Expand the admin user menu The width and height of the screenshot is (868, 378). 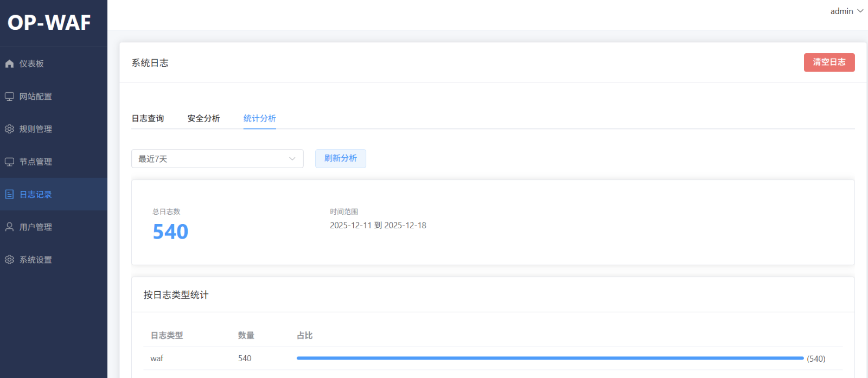(x=846, y=11)
